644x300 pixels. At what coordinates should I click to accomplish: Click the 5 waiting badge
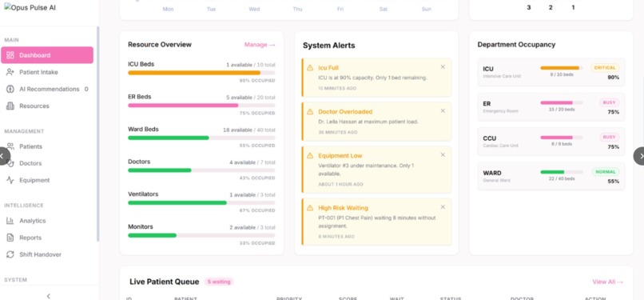coord(219,282)
